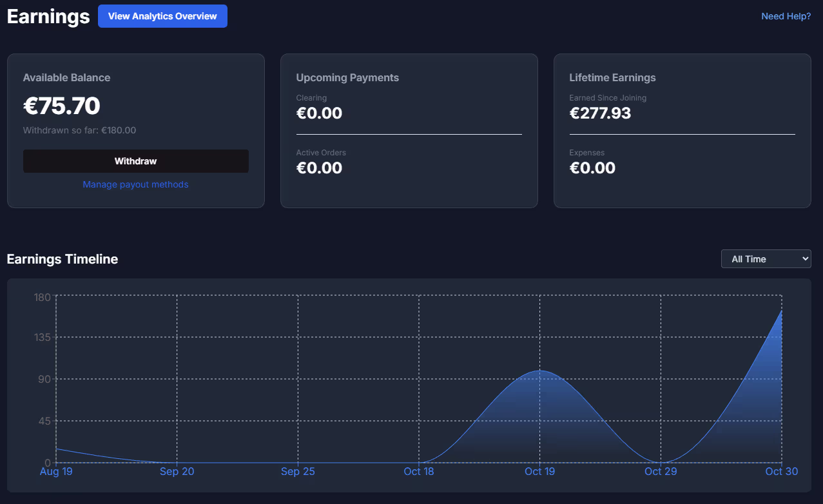
Task: Click the Clearing €0.00 figure
Action: [319, 113]
